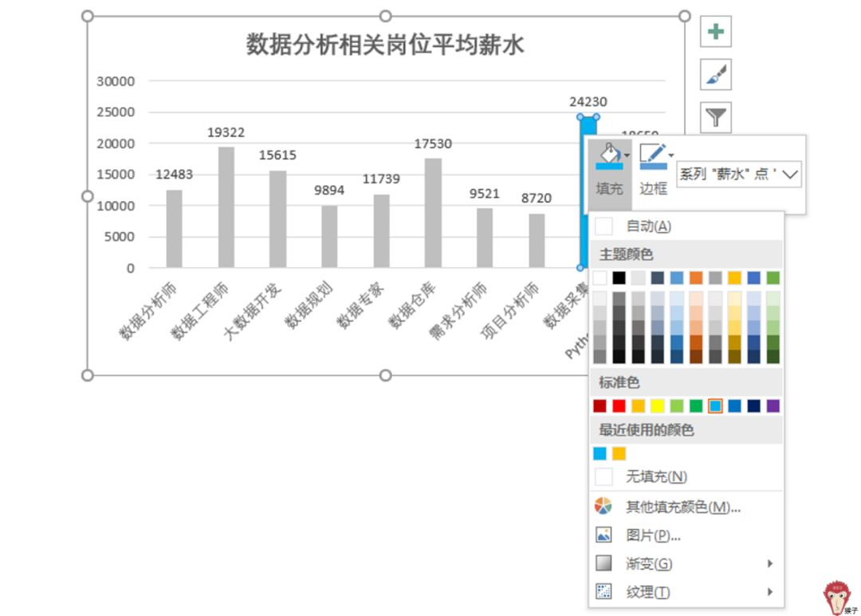
Task: Click the axis value 30000
Action: [116, 81]
